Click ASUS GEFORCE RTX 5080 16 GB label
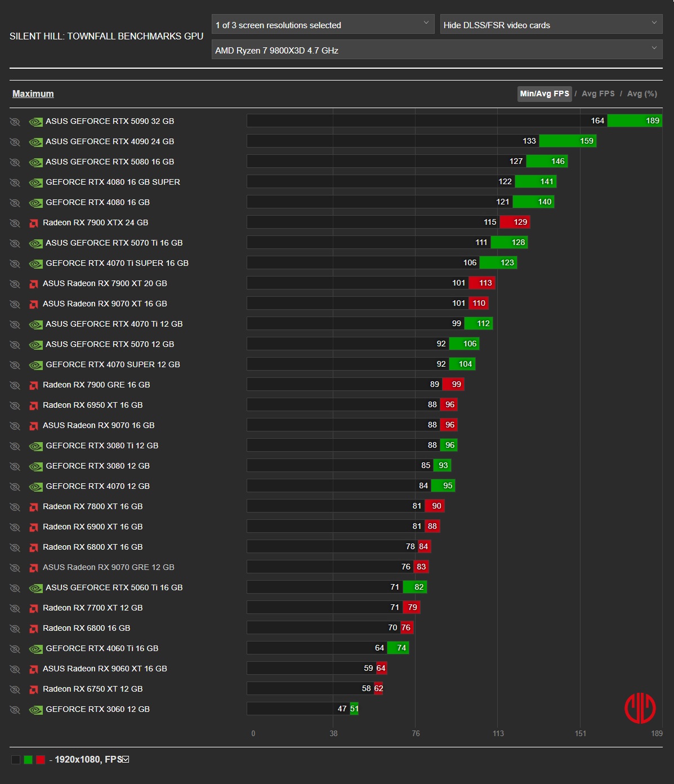This screenshot has width=674, height=784. 110,162
